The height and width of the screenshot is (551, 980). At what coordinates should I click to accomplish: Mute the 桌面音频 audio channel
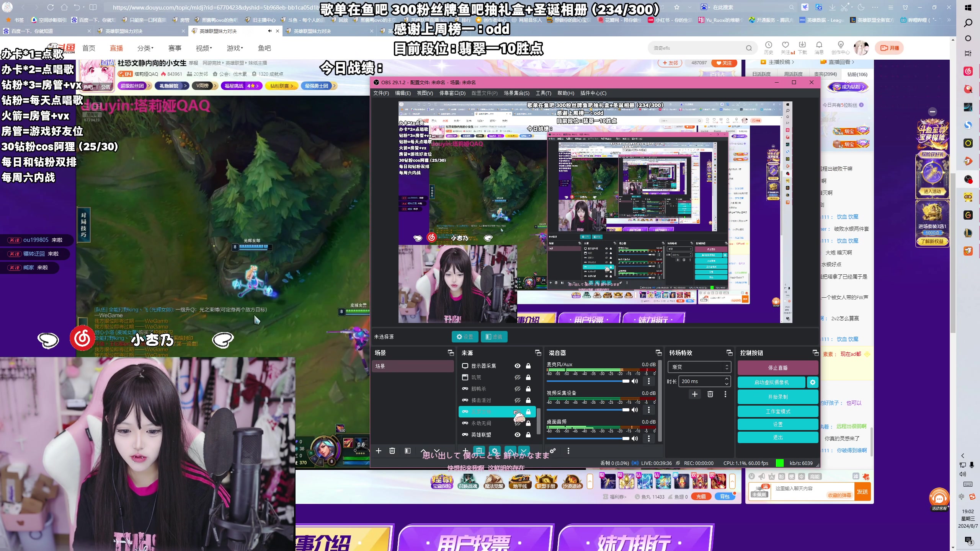pos(635,439)
